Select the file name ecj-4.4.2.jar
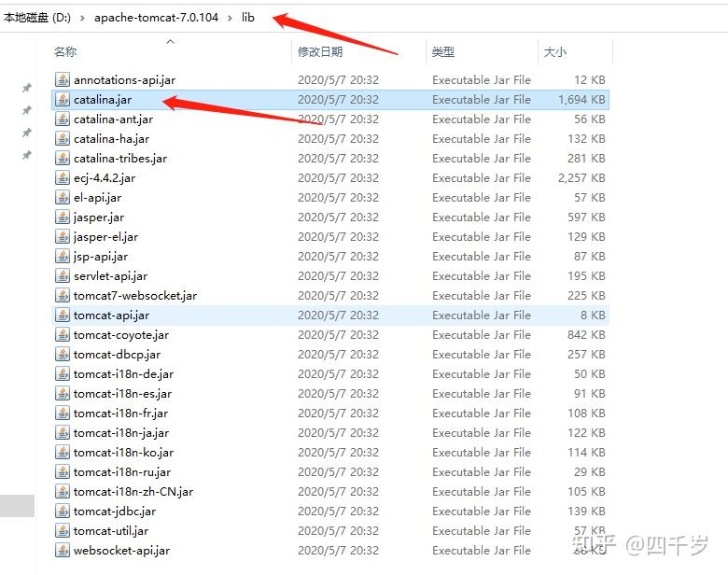Viewport: 728px width, 575px height. [x=105, y=178]
